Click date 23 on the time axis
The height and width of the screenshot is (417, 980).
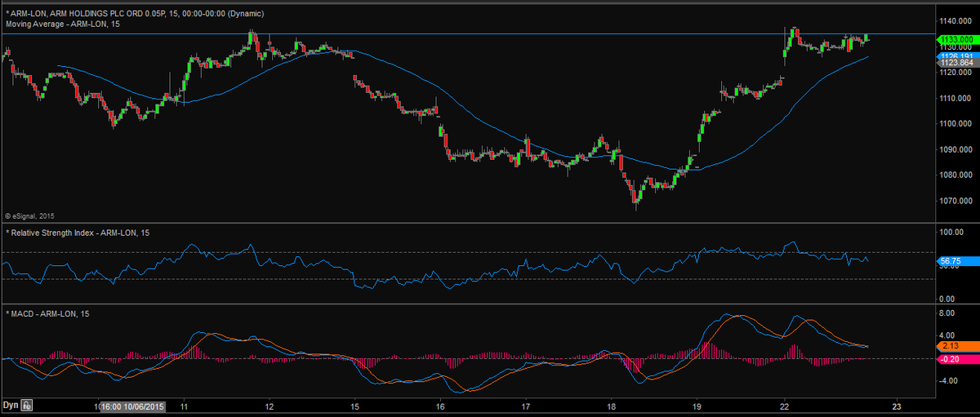coord(896,406)
